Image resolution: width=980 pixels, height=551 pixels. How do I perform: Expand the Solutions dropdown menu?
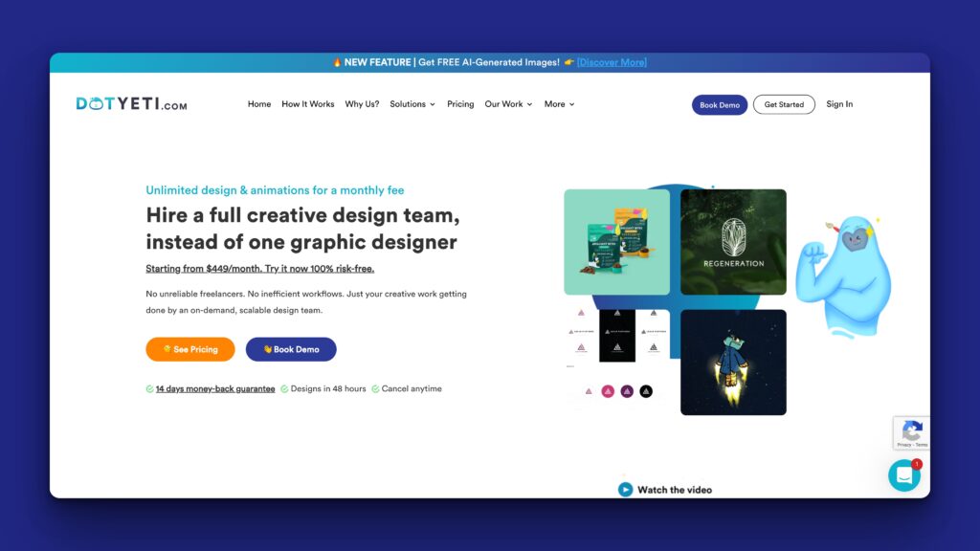pos(412,104)
